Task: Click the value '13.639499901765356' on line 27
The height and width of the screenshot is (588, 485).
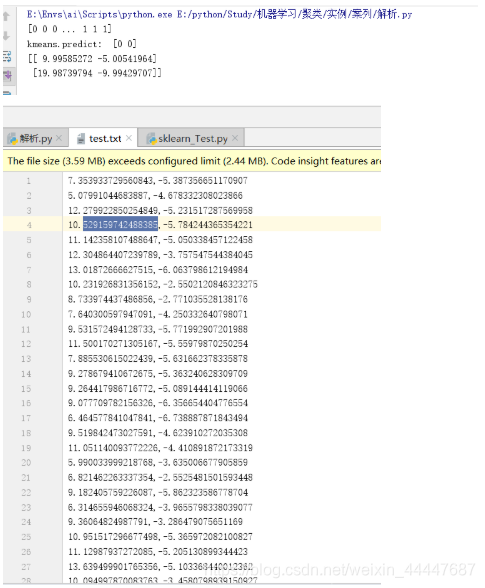Action: tap(113, 566)
